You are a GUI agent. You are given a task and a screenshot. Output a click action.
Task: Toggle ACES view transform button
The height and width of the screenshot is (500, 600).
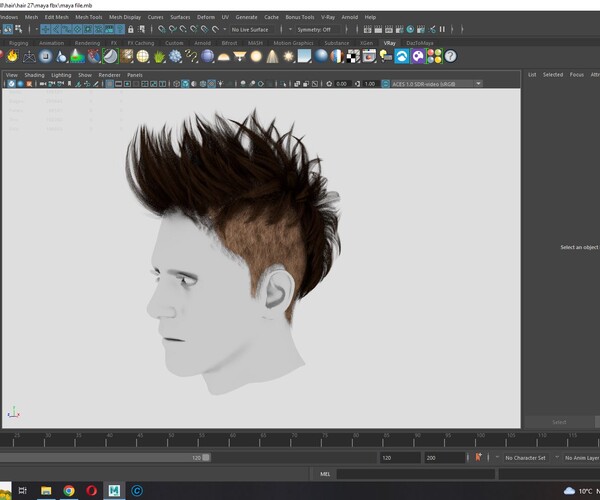click(385, 83)
